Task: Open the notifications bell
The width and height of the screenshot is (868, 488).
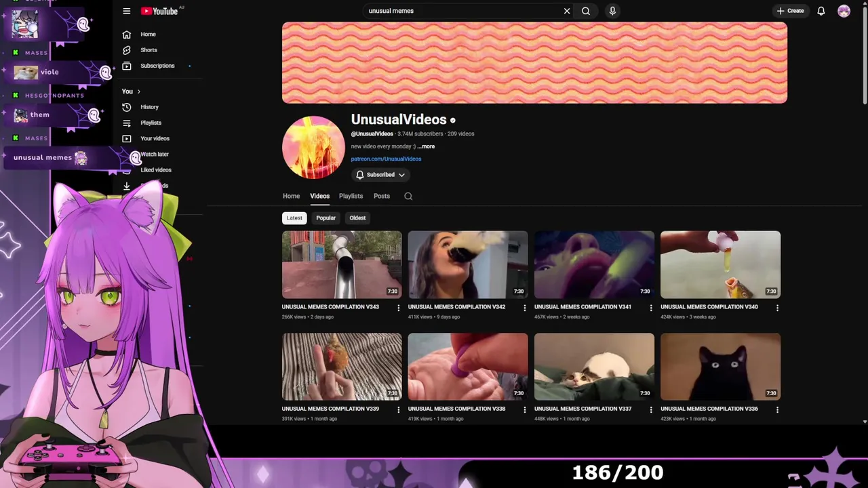Action: 821,11
